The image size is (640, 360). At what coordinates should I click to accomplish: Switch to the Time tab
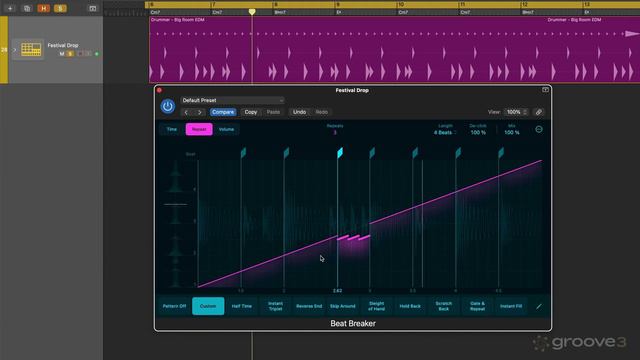pos(171,129)
